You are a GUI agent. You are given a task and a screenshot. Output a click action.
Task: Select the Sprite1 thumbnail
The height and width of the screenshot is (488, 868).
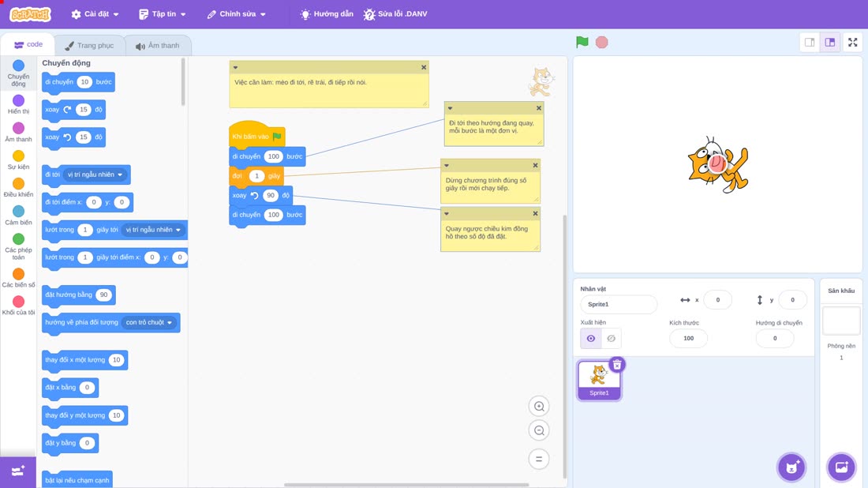[x=599, y=380]
